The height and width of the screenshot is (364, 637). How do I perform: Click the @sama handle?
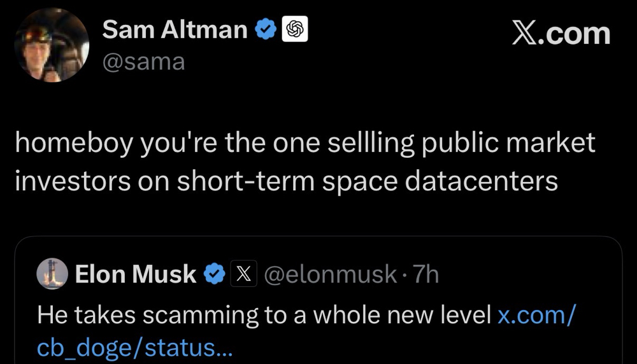pyautogui.click(x=144, y=62)
